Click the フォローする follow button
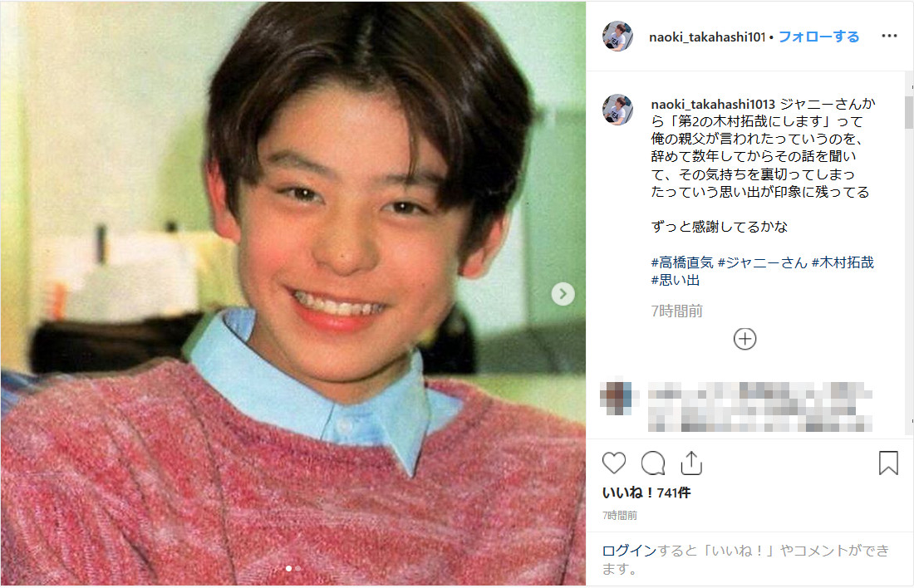Screen dimensions: 914x588 coord(818,37)
